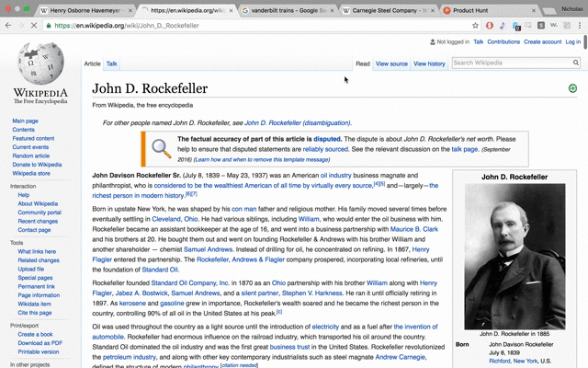Screen dimensions: 588x368
Task: Open the purple music note extension
Action: click(x=503, y=26)
